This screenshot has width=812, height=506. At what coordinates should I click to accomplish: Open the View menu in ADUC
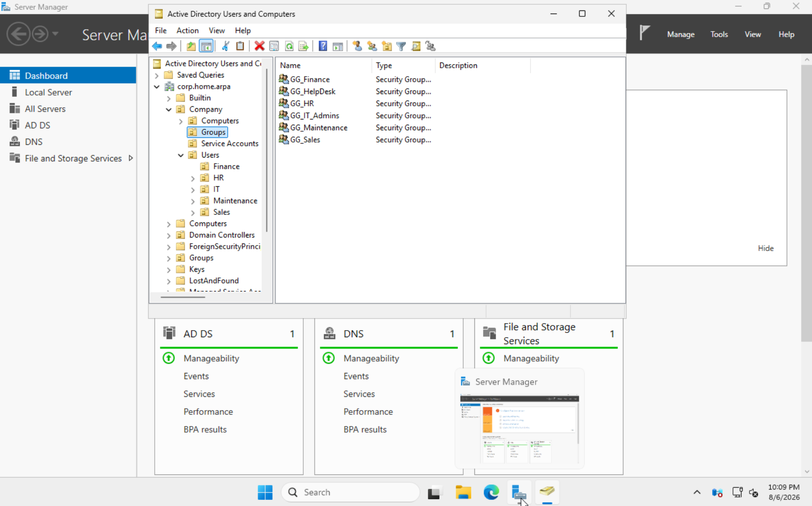point(216,31)
